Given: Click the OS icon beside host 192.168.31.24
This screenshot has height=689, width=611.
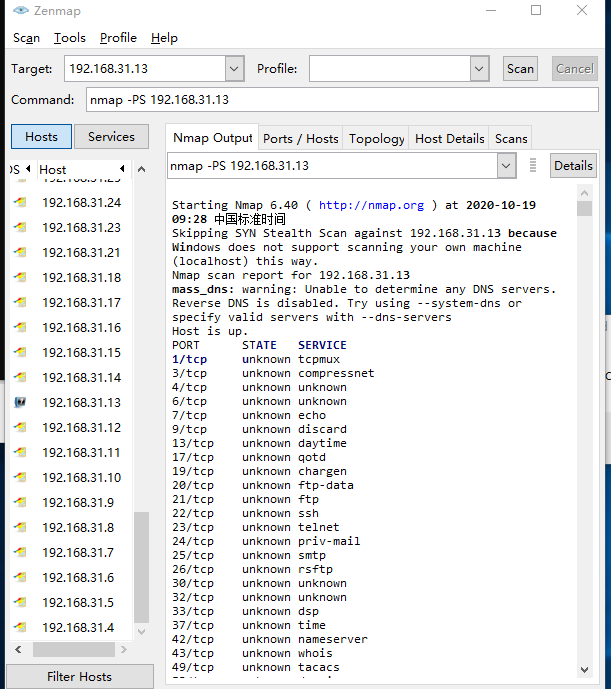Looking at the screenshot, I should point(20,203).
